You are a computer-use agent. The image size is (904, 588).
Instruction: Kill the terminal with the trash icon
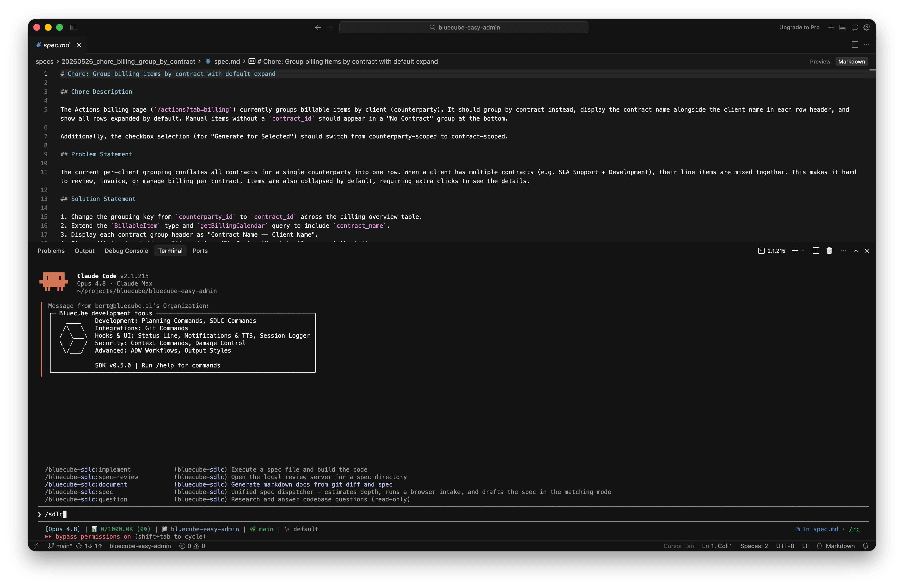[829, 251]
